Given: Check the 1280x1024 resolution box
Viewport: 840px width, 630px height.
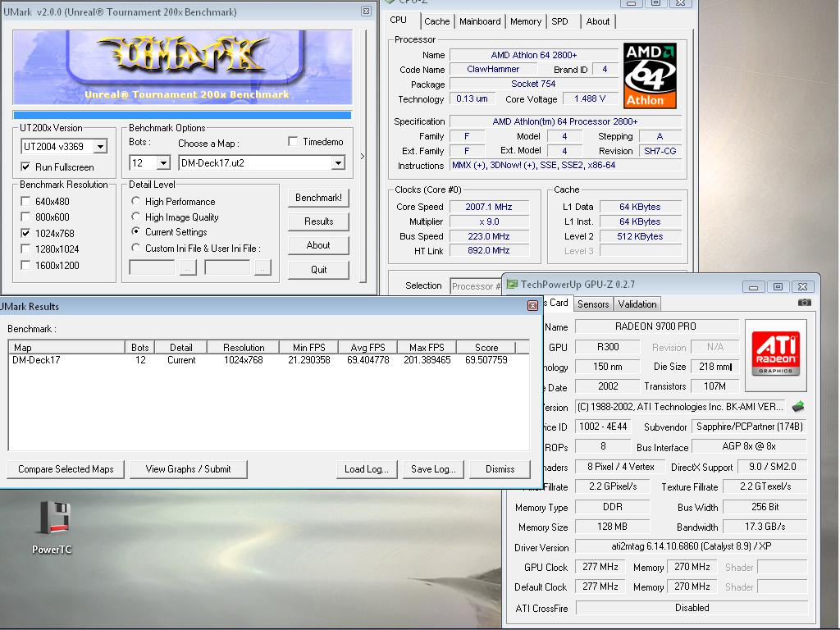Looking at the screenshot, I should click(x=25, y=249).
